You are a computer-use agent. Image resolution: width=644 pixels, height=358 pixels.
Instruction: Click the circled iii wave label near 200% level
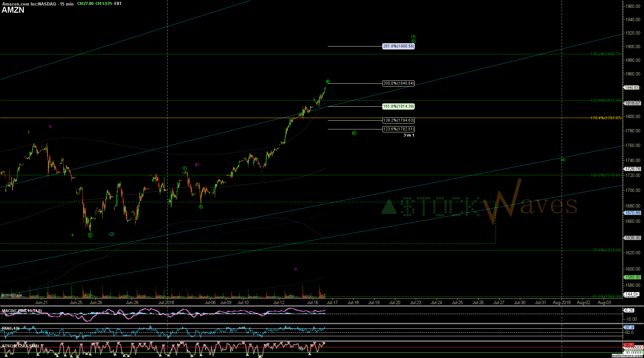coord(328,81)
